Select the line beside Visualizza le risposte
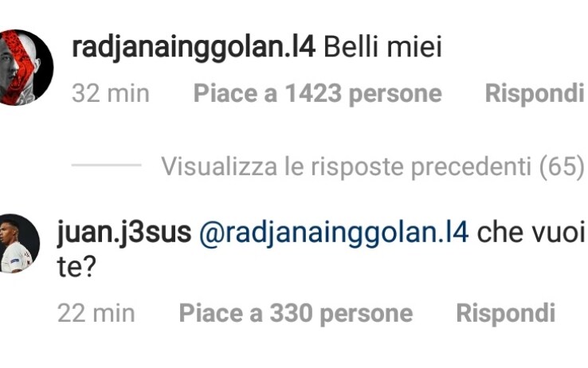The image size is (588, 368). pyautogui.click(x=107, y=165)
